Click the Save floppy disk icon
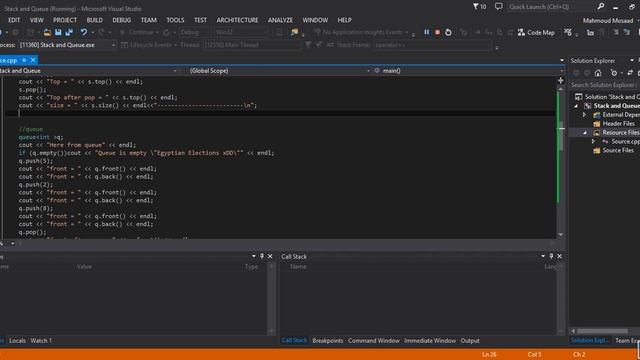 tap(58, 32)
